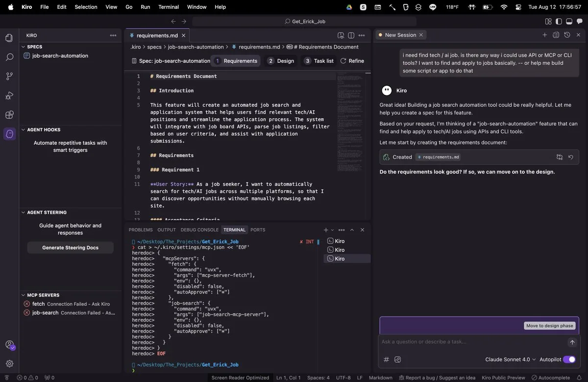Open the Claude Sonnet 4.0 model dropdown
This screenshot has height=382, width=588.
click(x=510, y=359)
